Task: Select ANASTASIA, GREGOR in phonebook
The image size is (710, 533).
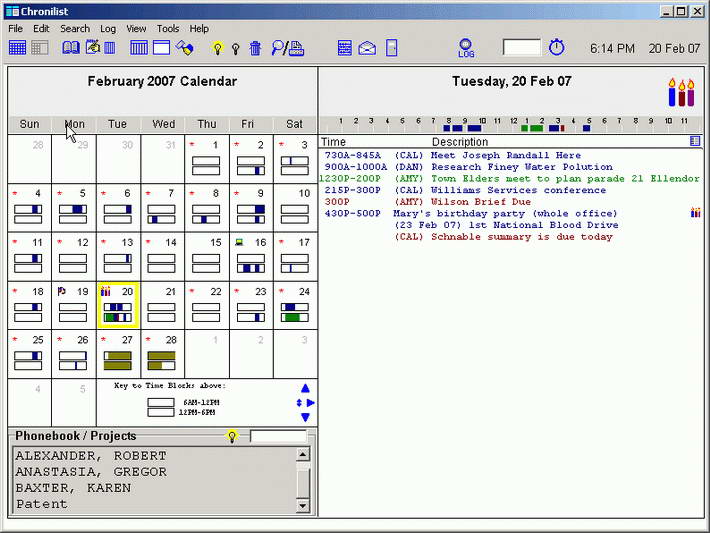Action: pyautogui.click(x=91, y=472)
